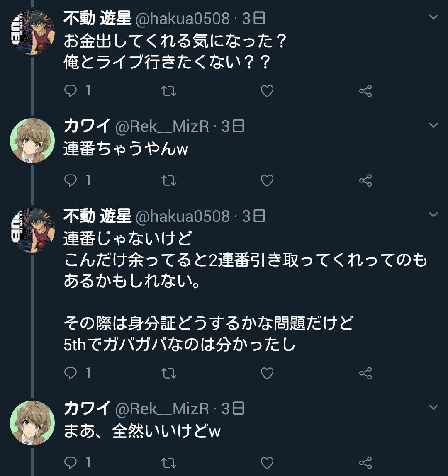This screenshot has width=448, height=476.
Task: Open chevron menu on まあ、全然いいけどw tweet
Action: [433, 408]
